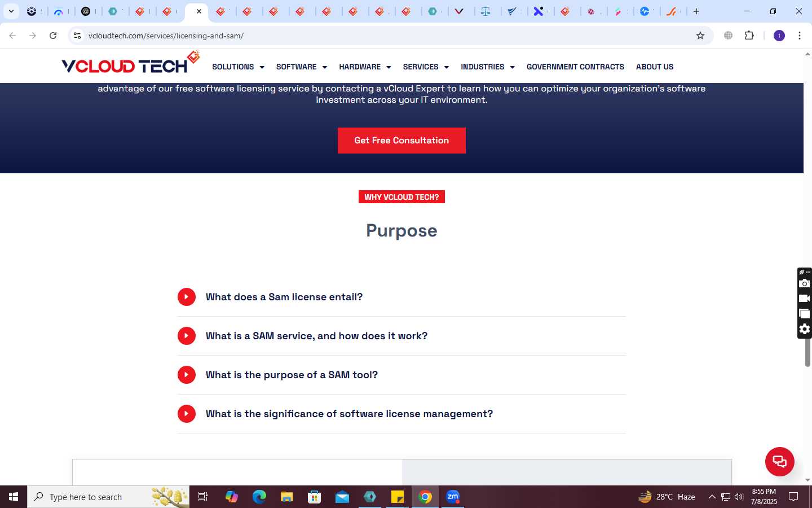
Task: Click 'What is the significance of software license management?' text
Action: point(349,414)
